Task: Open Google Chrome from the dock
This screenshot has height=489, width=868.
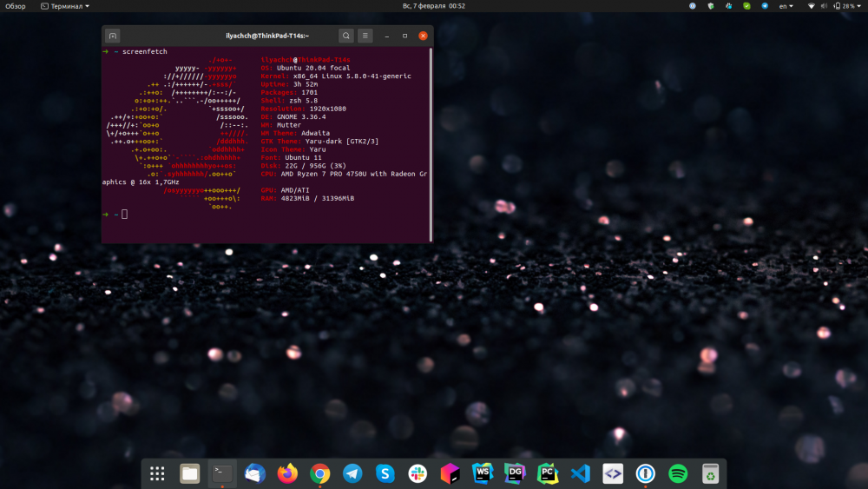Action: point(320,473)
